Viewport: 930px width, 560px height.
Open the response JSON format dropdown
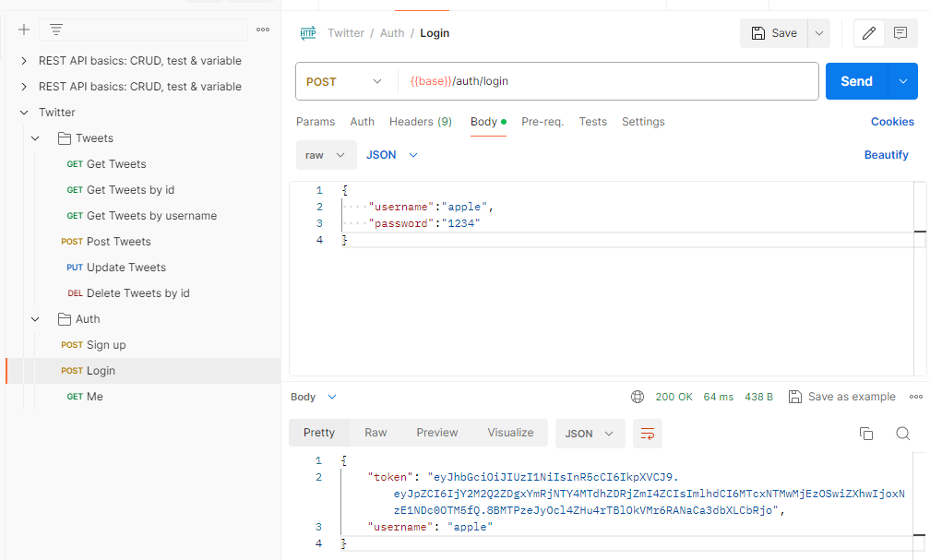tap(590, 434)
